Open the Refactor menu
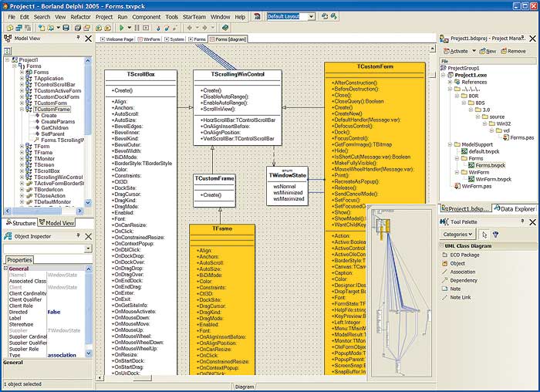This screenshot has height=392, width=540. coord(80,17)
